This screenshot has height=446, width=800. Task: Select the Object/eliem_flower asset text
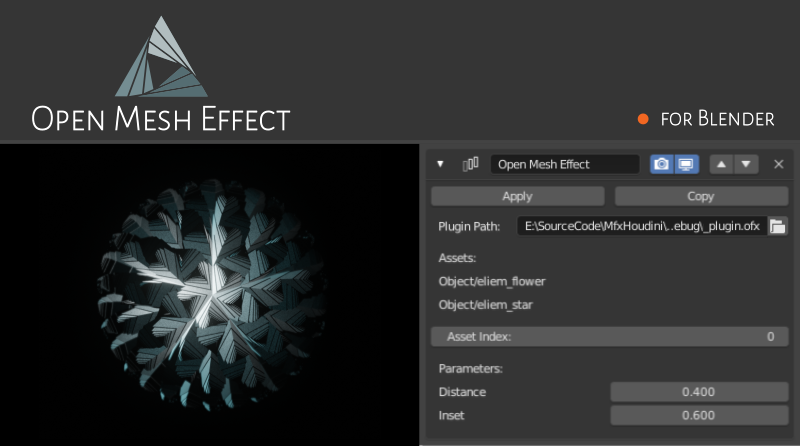coord(492,282)
